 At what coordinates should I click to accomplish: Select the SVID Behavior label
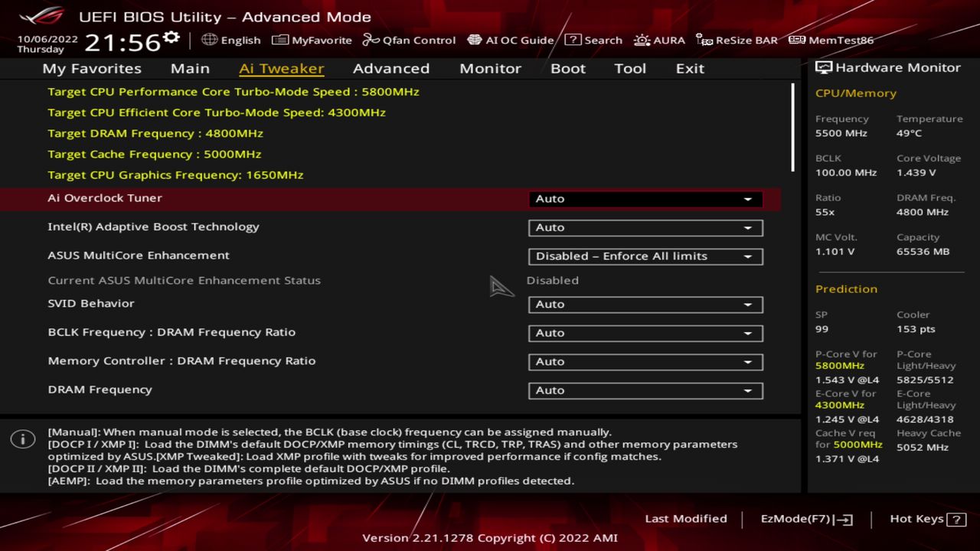tap(91, 303)
